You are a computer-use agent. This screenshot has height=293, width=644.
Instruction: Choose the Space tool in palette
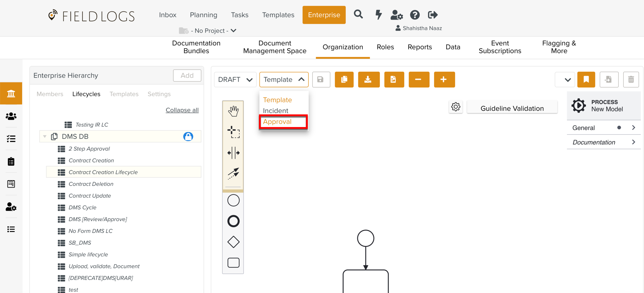[x=233, y=153]
